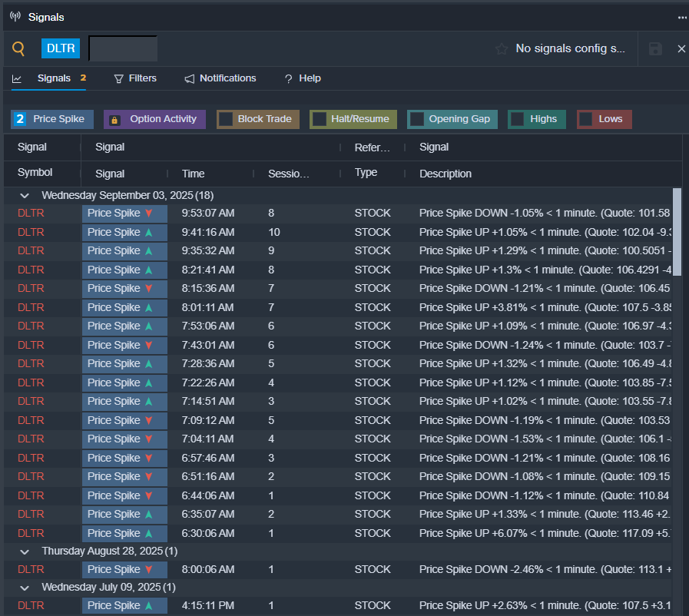Click the up arrow in the 8:01:11 AM row

(x=149, y=307)
